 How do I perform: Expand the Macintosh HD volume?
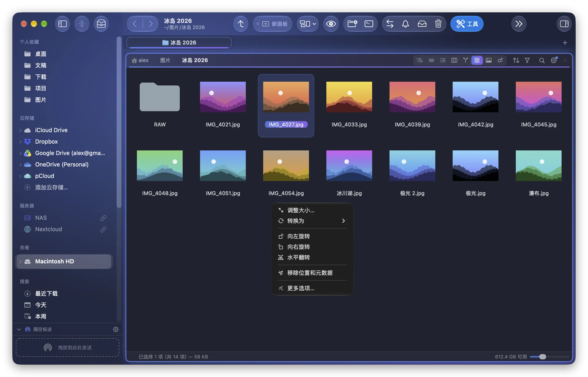20,261
